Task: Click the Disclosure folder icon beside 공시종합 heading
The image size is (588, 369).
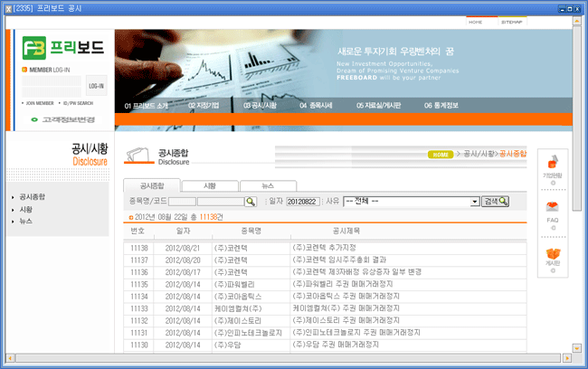Action: [138, 156]
